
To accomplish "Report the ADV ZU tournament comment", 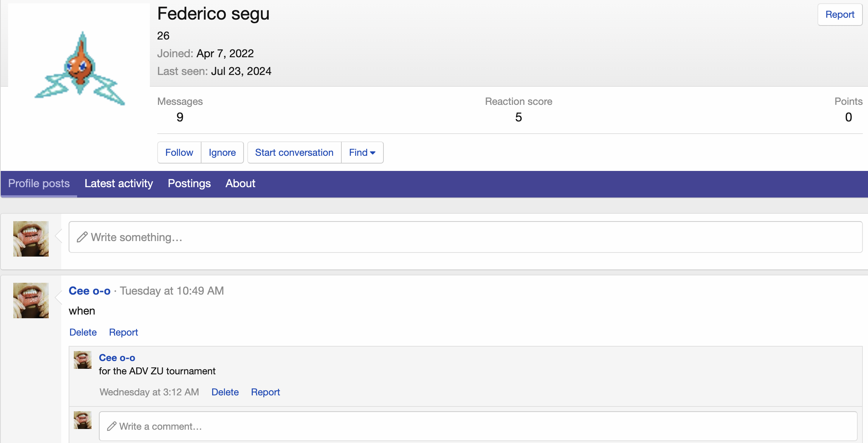I will coord(265,392).
